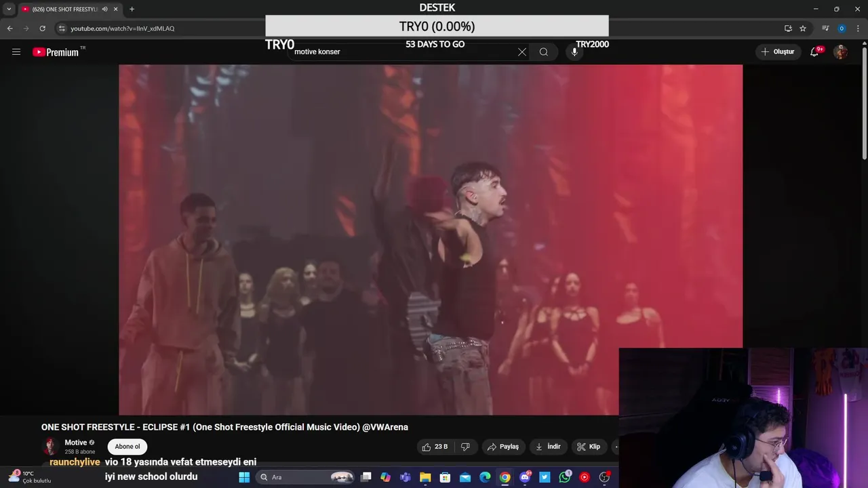Click the youtube.com address bar URL
This screenshot has width=868, height=488.
pyautogui.click(x=123, y=28)
